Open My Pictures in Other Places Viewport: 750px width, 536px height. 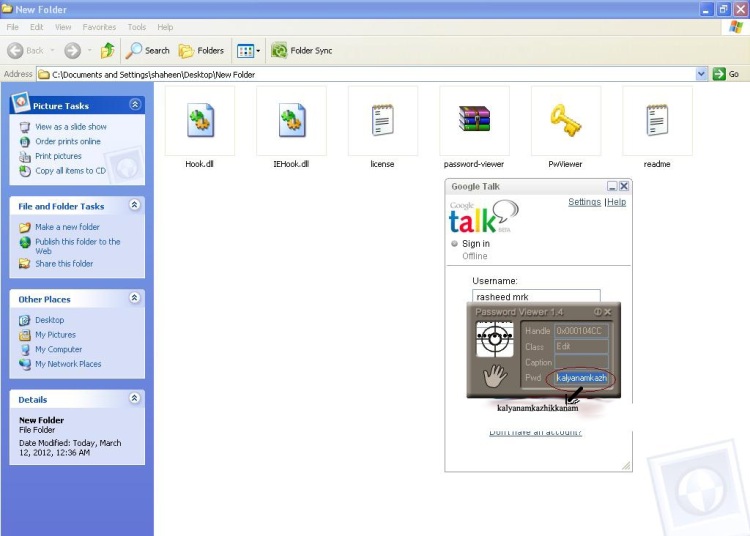click(55, 335)
